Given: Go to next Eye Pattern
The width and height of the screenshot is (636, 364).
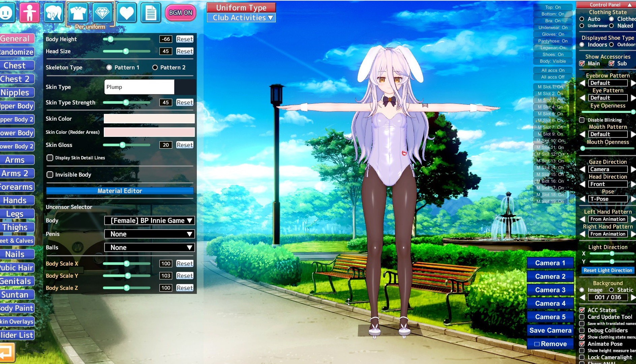Looking at the screenshot, I should [633, 98].
